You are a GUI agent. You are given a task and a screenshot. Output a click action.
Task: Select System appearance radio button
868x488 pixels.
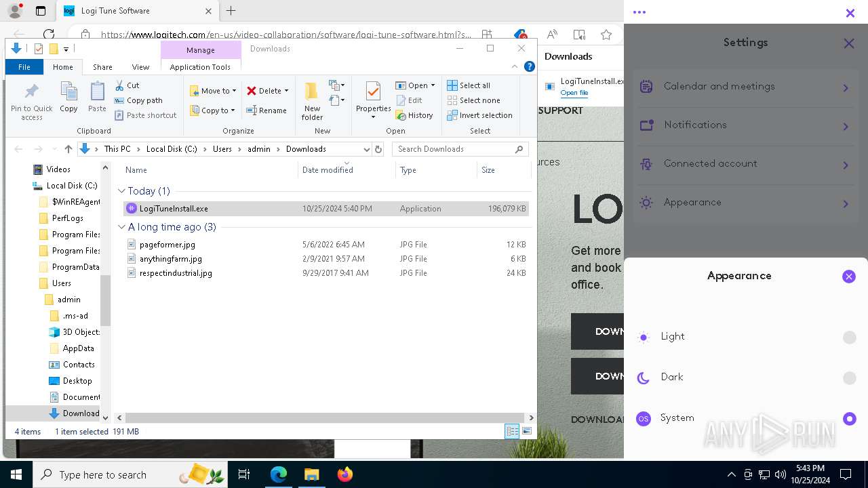pos(849,419)
